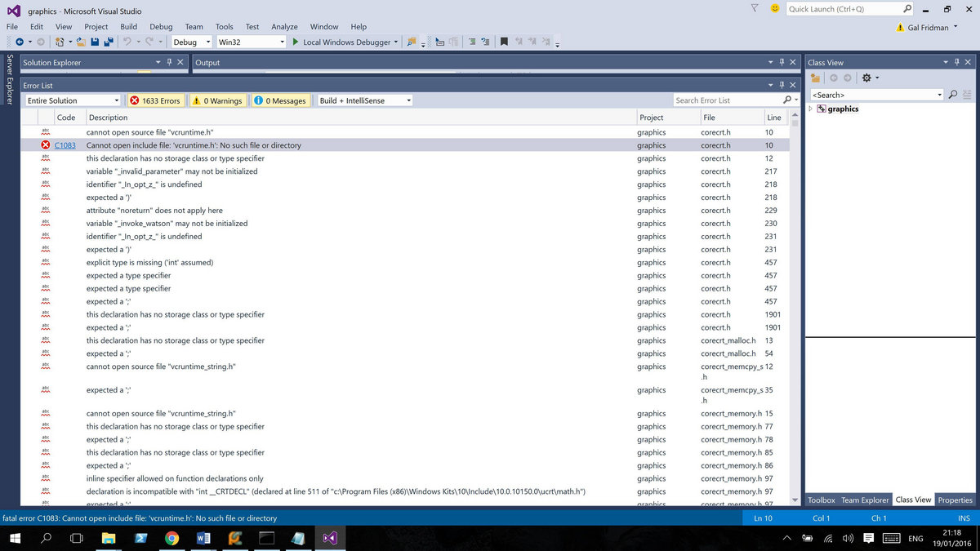This screenshot has height=551, width=980.
Task: Open the Analyze menu
Action: tap(284, 27)
